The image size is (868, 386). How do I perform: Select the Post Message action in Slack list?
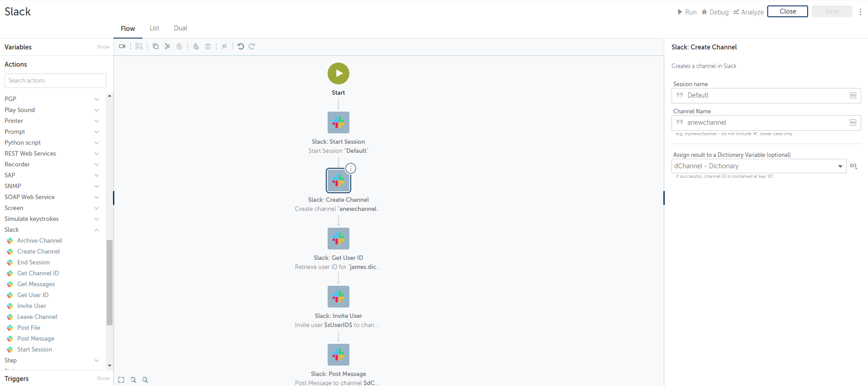(x=36, y=338)
